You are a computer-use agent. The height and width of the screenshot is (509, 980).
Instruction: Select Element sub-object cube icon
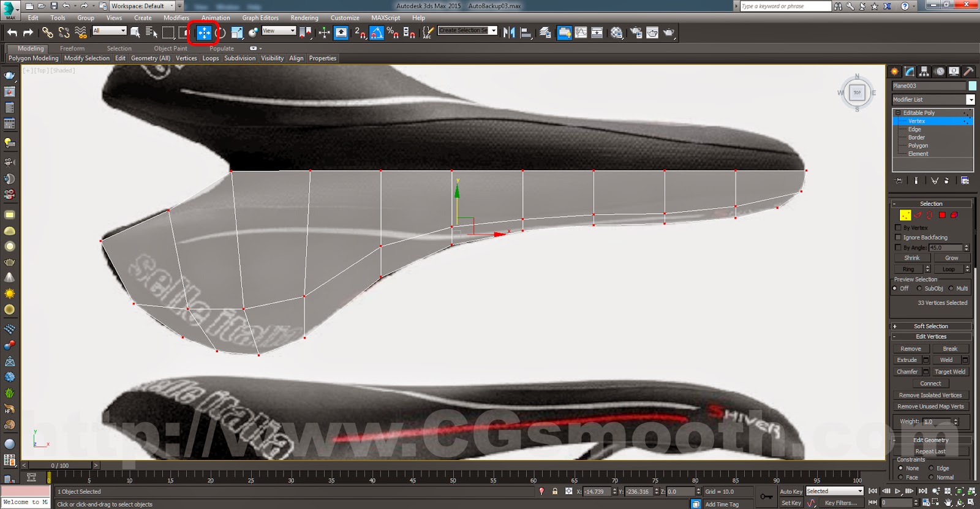coord(954,215)
